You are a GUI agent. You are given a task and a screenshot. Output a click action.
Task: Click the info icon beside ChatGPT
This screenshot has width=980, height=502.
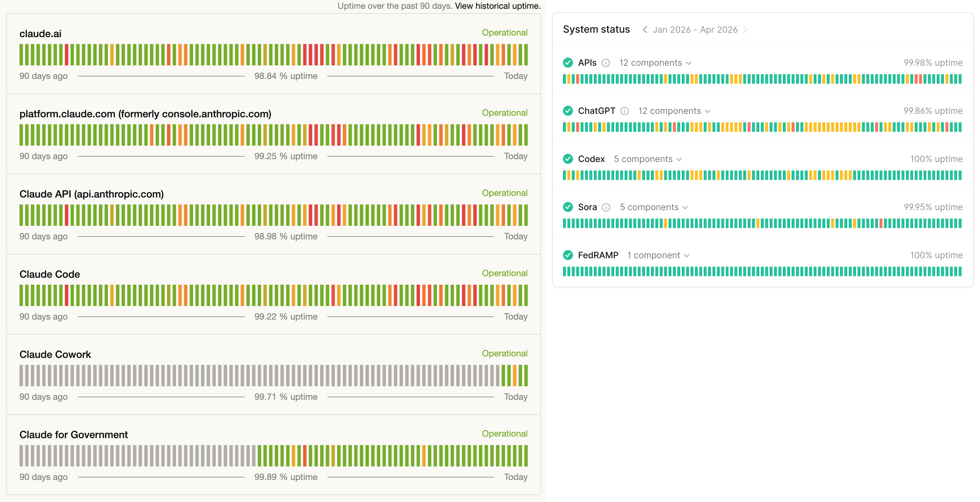624,111
